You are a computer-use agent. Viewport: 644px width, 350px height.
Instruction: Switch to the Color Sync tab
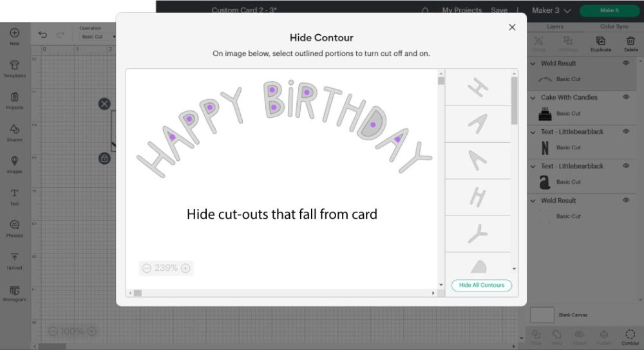coord(614,26)
